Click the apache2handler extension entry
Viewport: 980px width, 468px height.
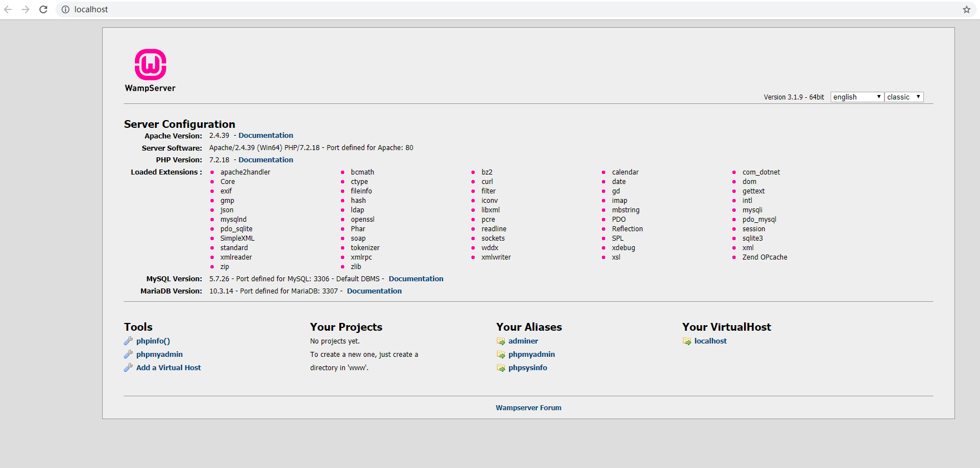coord(245,172)
